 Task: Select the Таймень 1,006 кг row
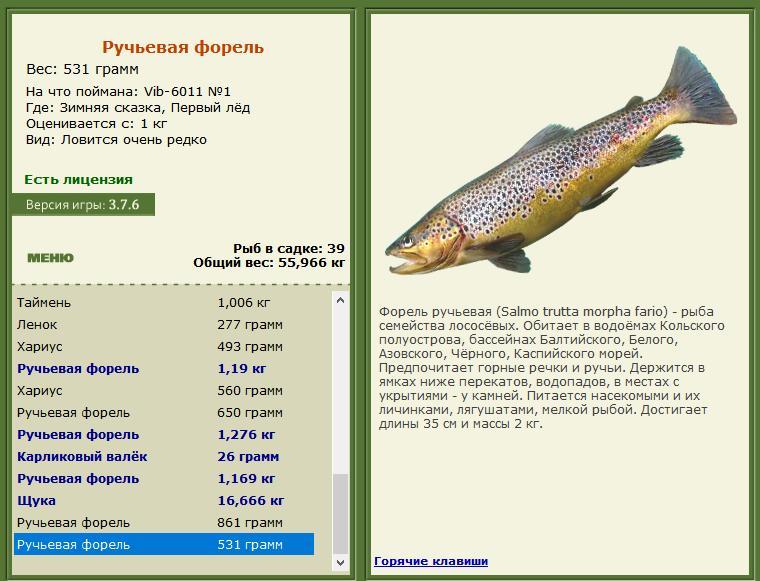pyautogui.click(x=164, y=303)
